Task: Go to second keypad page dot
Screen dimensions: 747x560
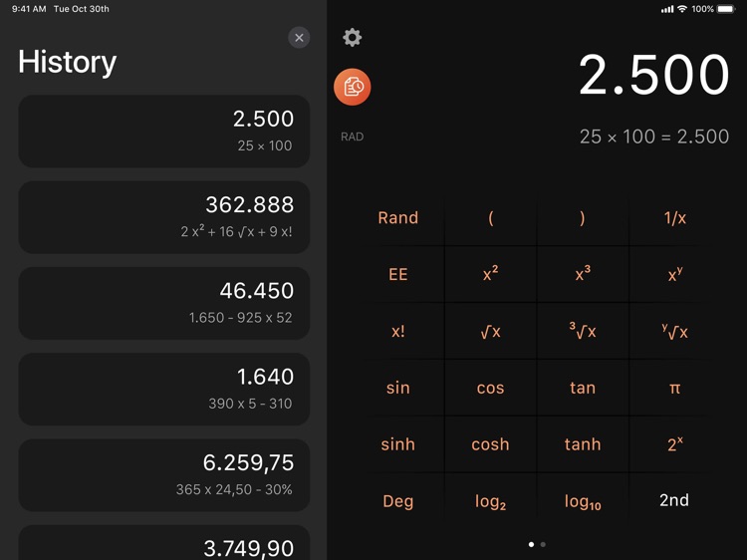Action: point(543,544)
